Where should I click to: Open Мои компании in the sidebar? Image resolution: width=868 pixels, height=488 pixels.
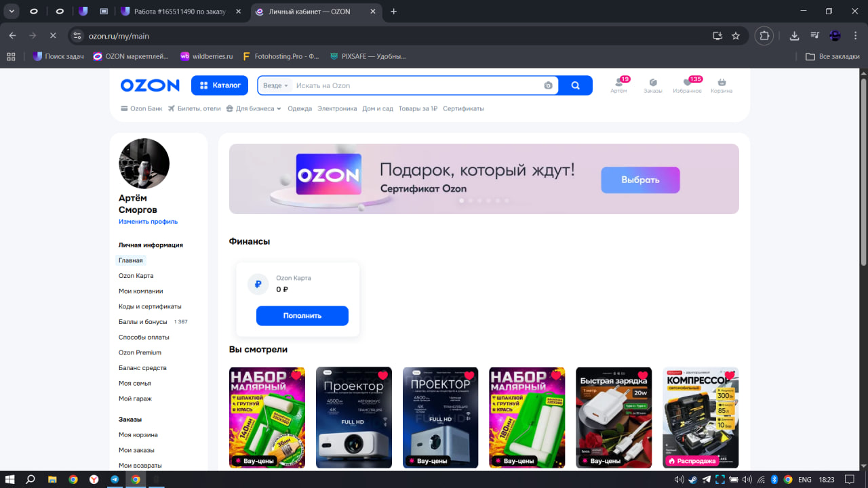pyautogui.click(x=141, y=291)
